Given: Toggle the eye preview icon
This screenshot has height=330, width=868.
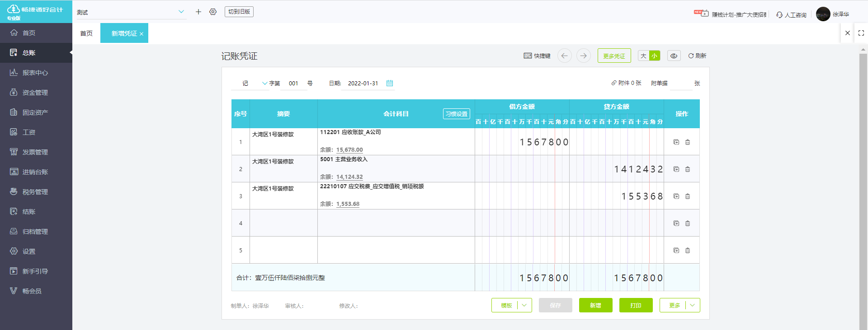Looking at the screenshot, I should coord(674,56).
